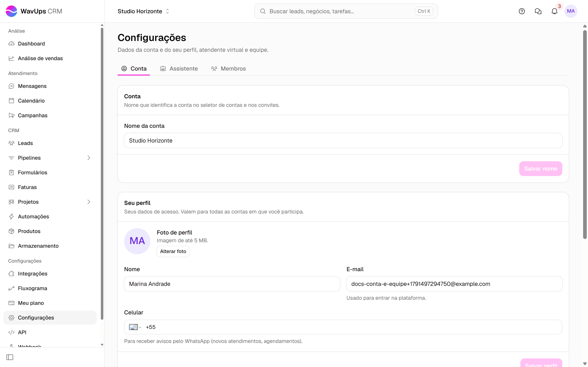This screenshot has width=588, height=367.
Task: Open the help question mark icon
Action: [x=522, y=11]
